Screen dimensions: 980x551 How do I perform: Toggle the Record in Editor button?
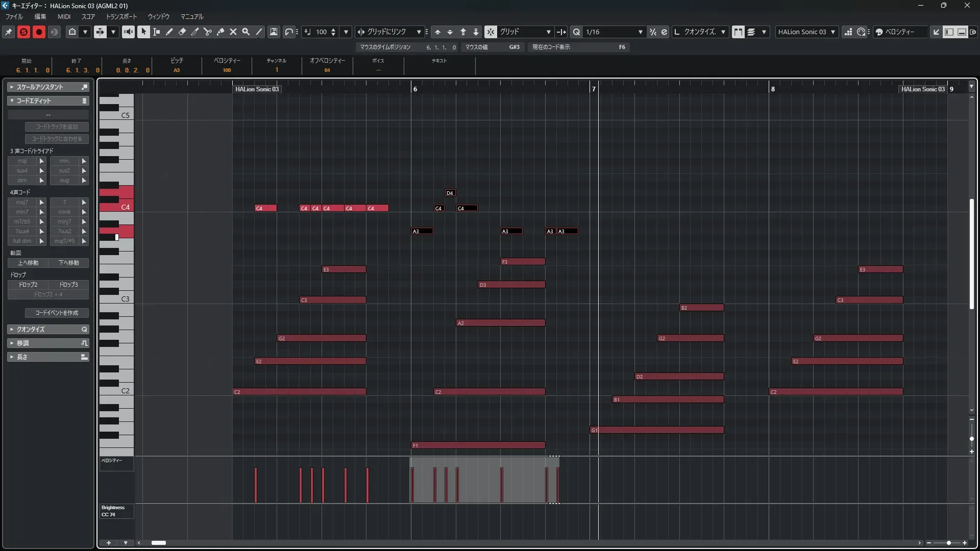[39, 32]
